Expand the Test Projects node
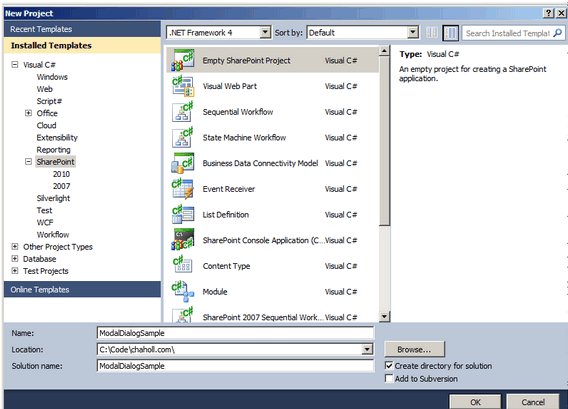This screenshot has height=409, width=568. coord(15,271)
